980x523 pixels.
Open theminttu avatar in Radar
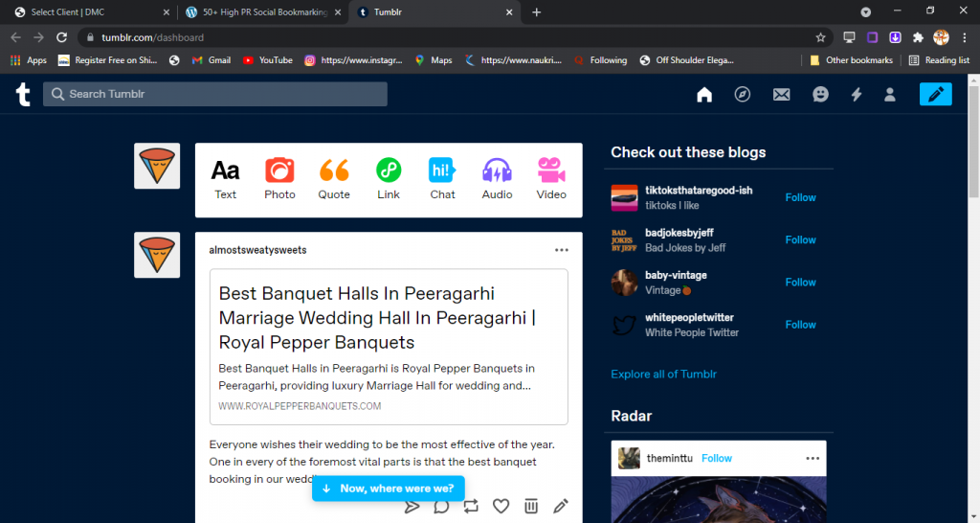click(629, 459)
